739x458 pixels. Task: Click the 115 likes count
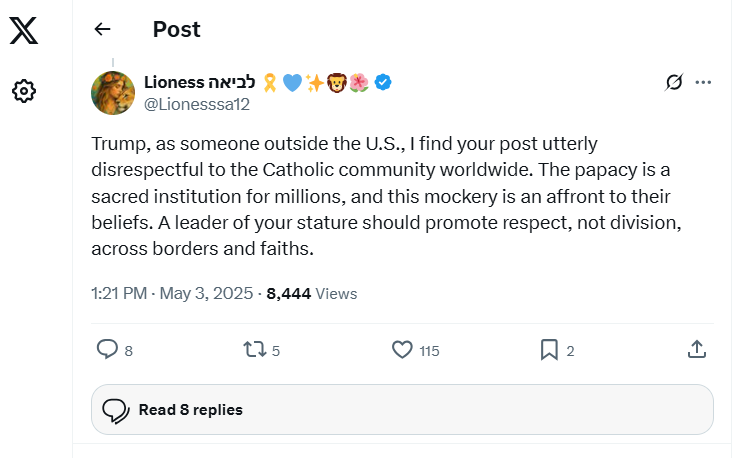[429, 351]
